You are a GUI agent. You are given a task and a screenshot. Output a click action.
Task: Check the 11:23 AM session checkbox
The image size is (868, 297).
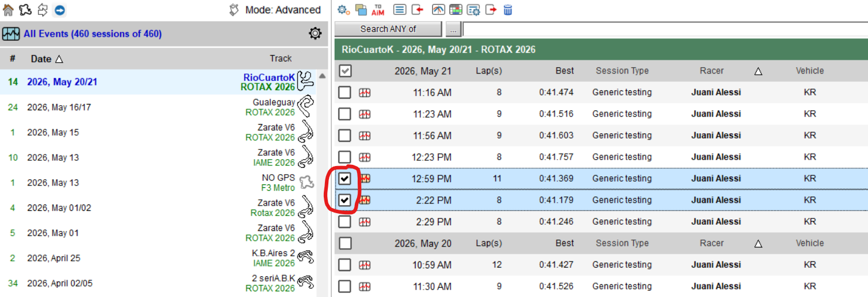click(344, 114)
